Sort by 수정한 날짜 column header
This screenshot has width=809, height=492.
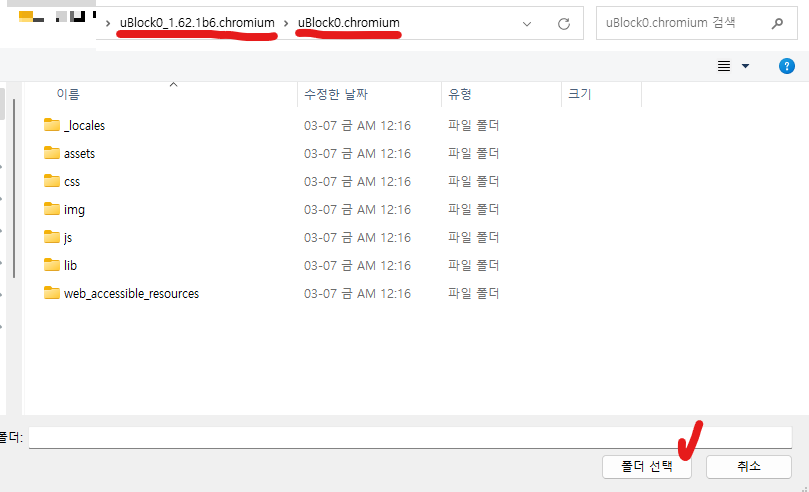(336, 94)
